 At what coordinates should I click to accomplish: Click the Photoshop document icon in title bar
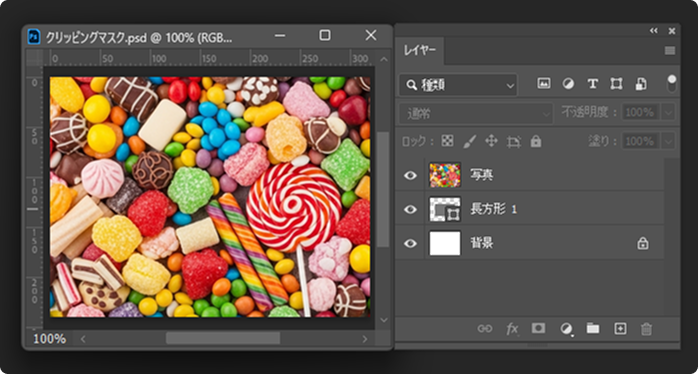tap(34, 37)
